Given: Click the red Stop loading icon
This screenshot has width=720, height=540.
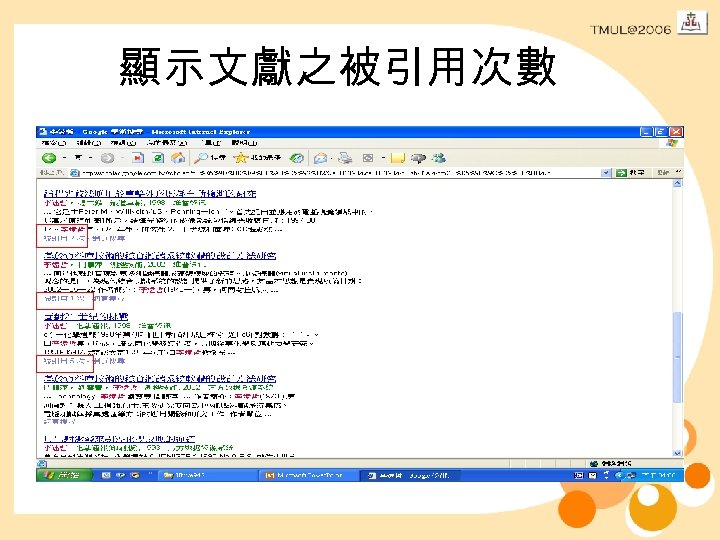Looking at the screenshot, I should 137,158.
